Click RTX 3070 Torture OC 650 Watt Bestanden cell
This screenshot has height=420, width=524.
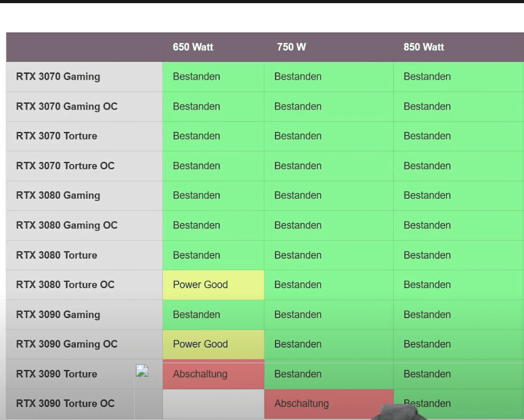tap(213, 166)
